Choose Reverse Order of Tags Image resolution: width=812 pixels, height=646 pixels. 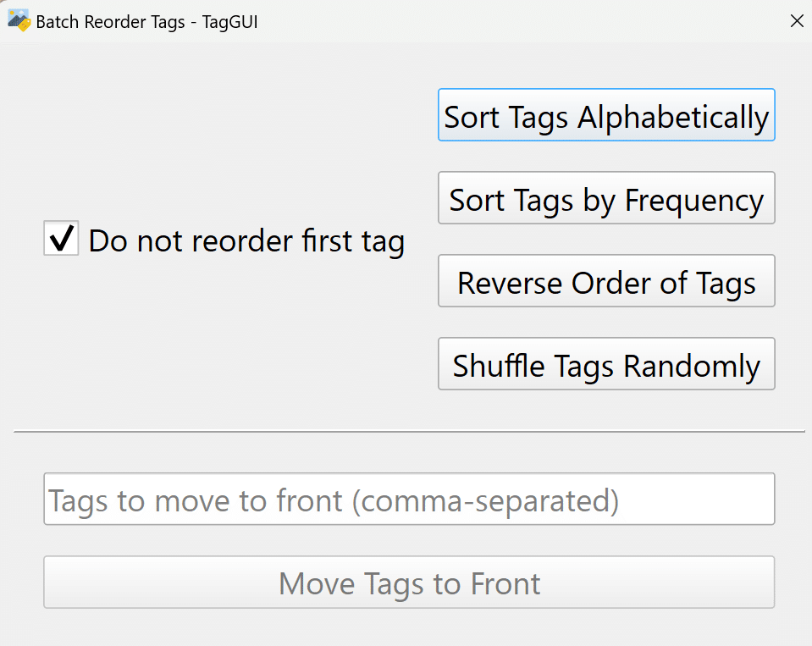[606, 280]
